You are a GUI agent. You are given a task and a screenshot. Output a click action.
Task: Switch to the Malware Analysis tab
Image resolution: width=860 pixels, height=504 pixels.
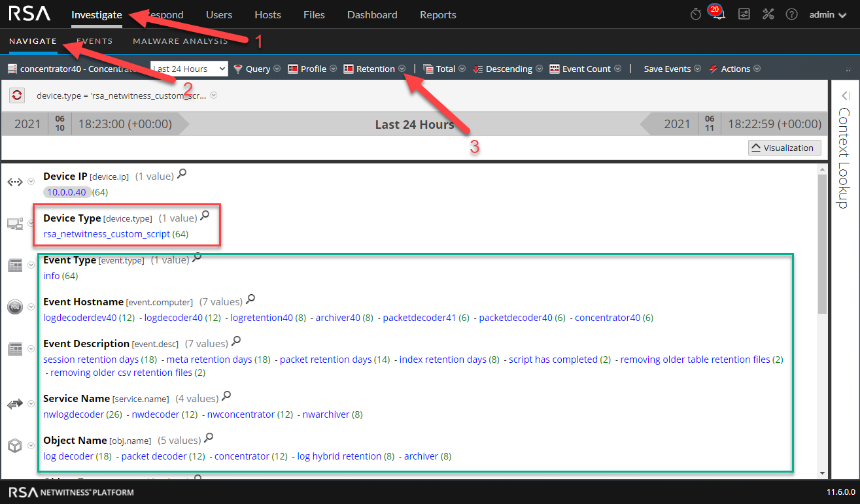181,41
